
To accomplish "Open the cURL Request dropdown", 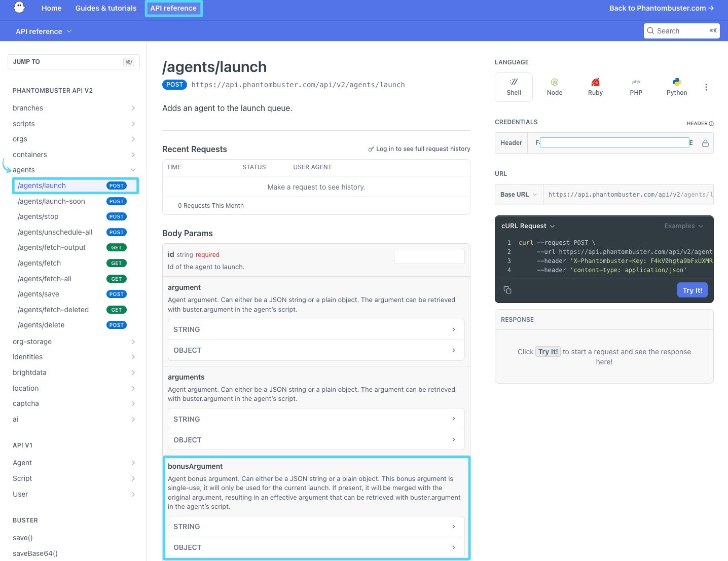I will pos(528,226).
